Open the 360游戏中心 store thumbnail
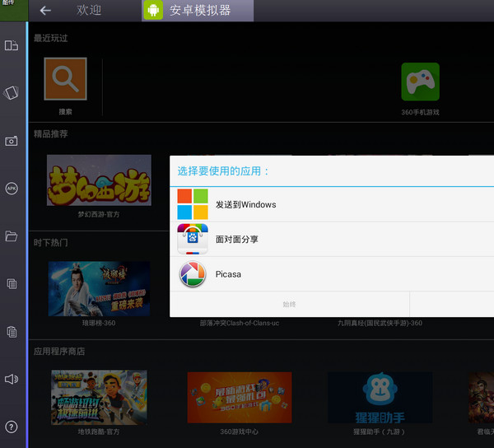The width and height of the screenshot is (494, 448). click(240, 397)
